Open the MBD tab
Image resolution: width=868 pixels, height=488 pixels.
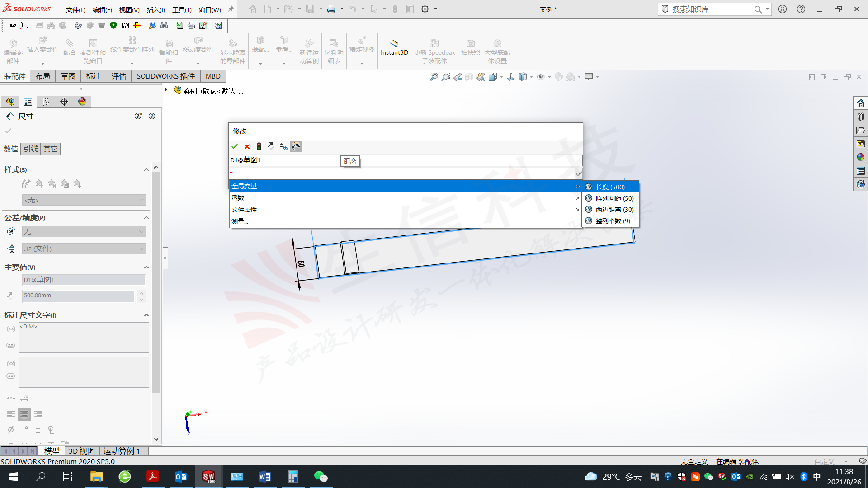(213, 76)
